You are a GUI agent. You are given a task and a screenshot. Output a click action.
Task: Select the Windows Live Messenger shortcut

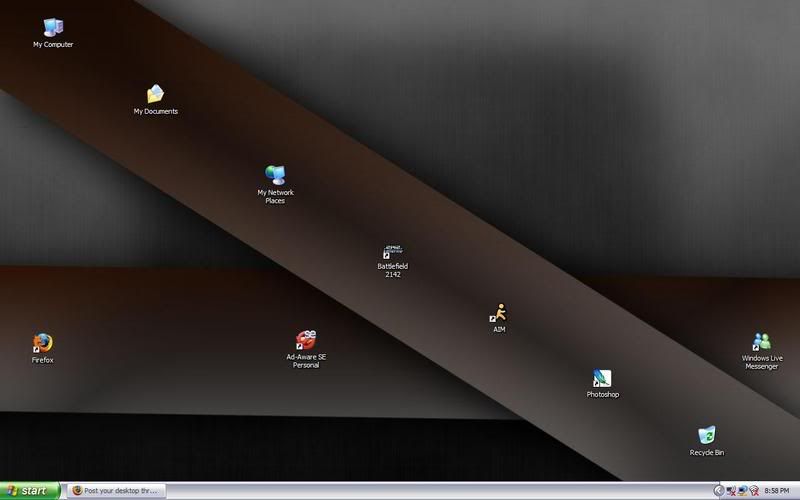click(x=761, y=342)
